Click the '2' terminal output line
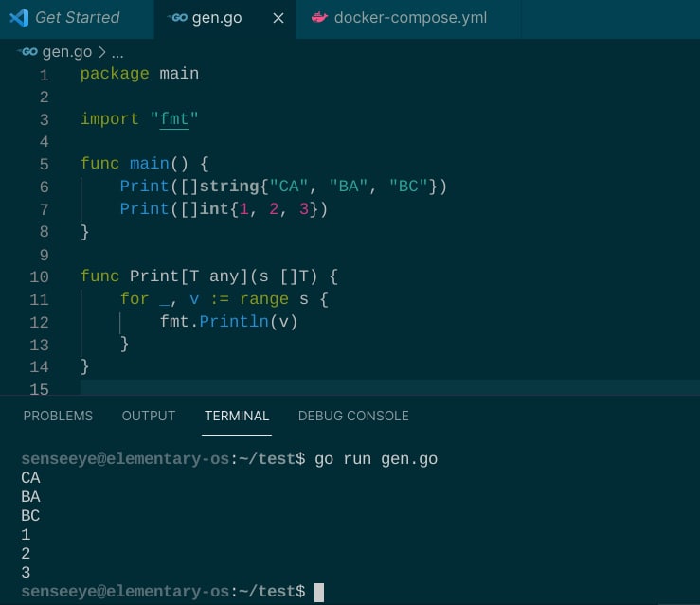Viewport: 700px width, 605px height. tap(26, 554)
